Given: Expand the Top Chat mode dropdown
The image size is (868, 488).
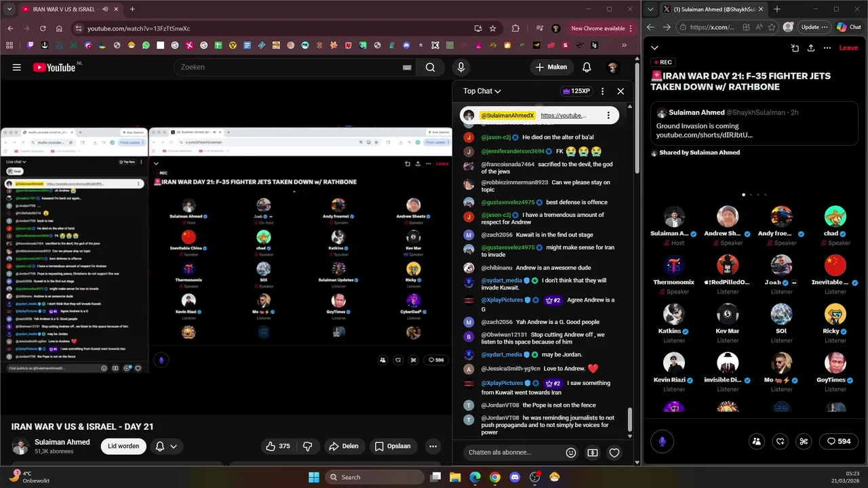Looking at the screenshot, I should 482,91.
